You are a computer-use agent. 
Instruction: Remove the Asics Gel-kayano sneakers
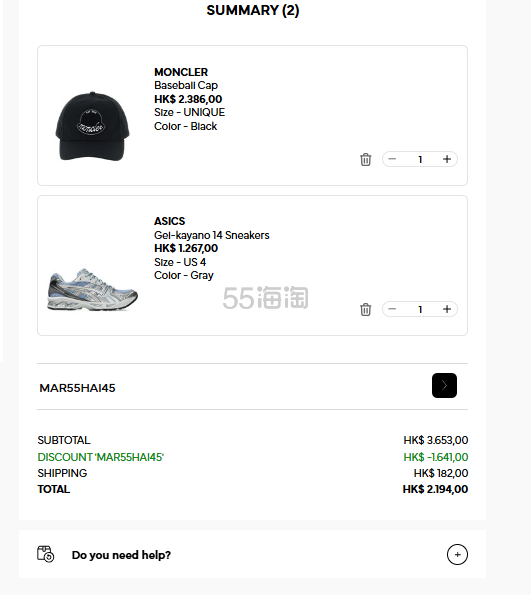coord(366,309)
